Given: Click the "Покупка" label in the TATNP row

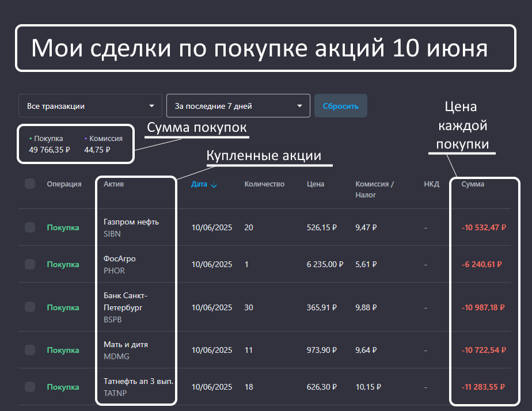Looking at the screenshot, I should pos(63,387).
